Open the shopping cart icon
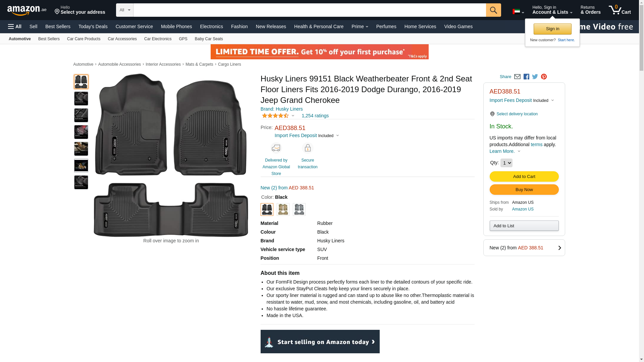The width and height of the screenshot is (644, 362). point(620,10)
